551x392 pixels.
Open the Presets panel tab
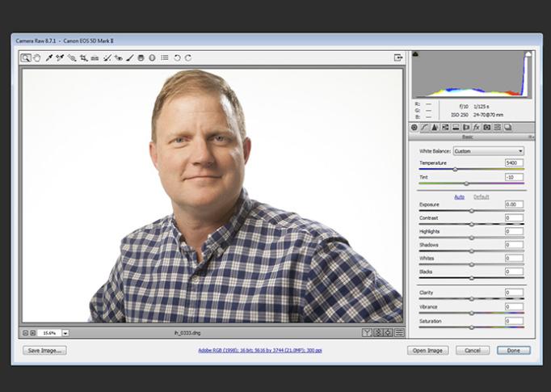pyautogui.click(x=497, y=127)
